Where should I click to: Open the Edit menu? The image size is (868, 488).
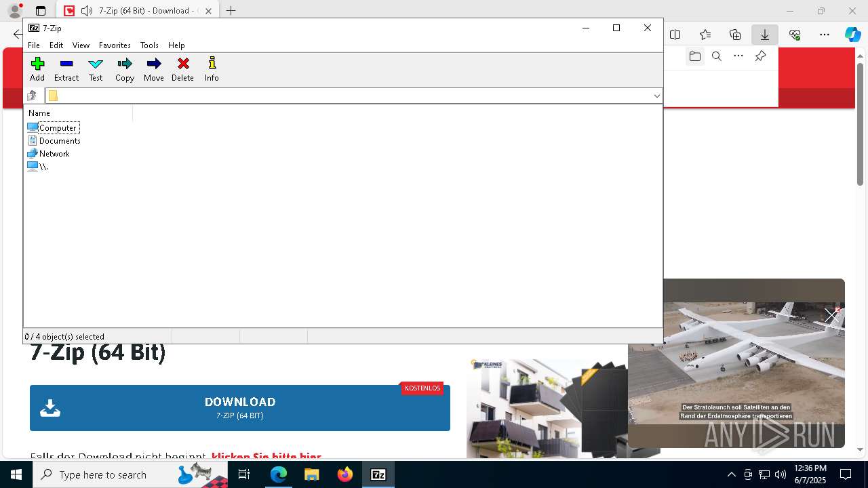[56, 45]
